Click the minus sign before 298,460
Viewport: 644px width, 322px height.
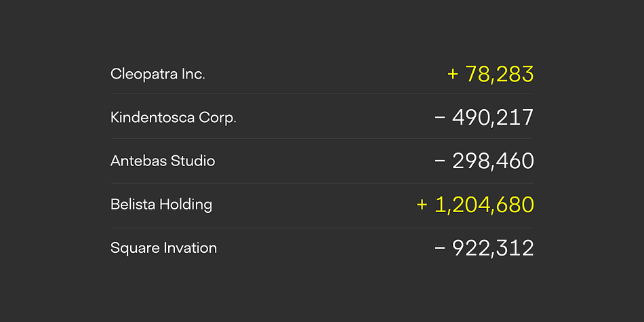pos(440,161)
